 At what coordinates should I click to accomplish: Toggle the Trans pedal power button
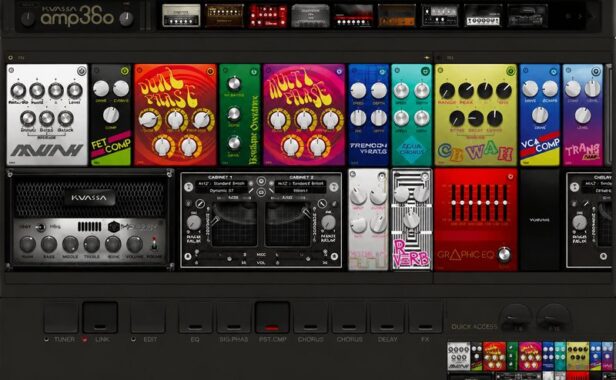(x=596, y=71)
